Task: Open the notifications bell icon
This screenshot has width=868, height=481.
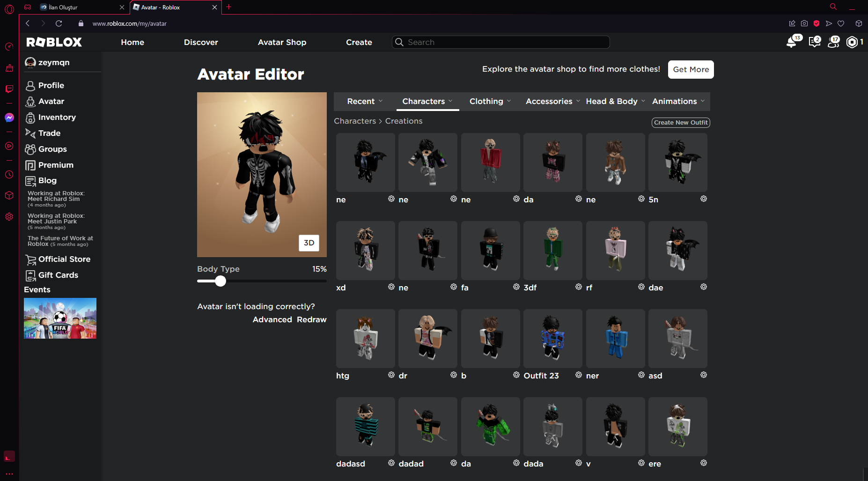Action: [792, 42]
